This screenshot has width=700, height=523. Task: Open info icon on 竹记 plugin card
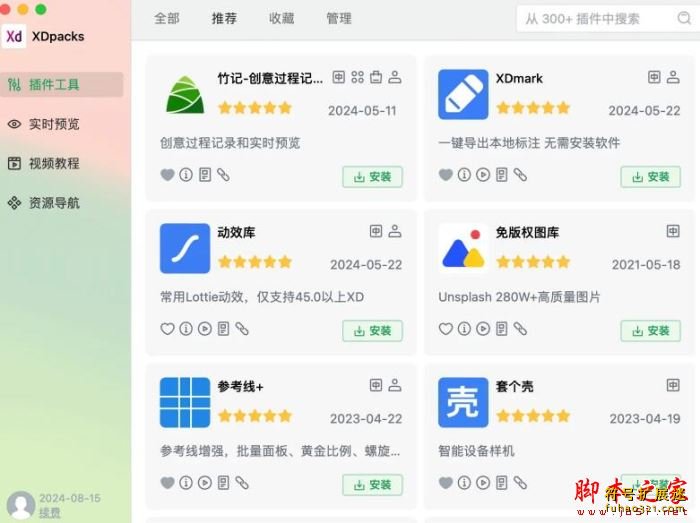point(186,174)
